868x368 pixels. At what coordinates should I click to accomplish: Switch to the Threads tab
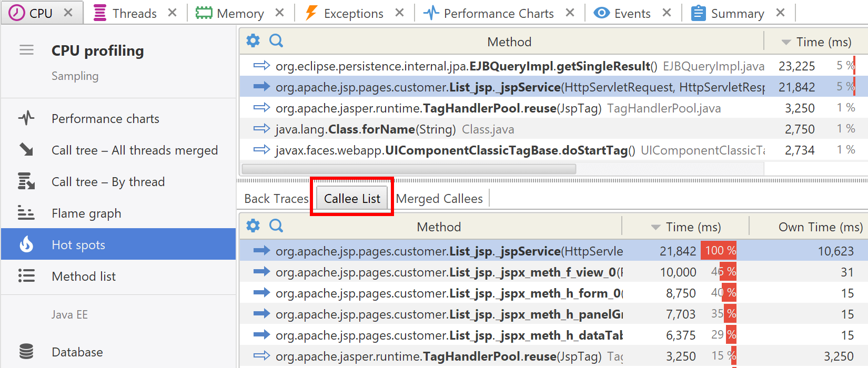pyautogui.click(x=134, y=13)
